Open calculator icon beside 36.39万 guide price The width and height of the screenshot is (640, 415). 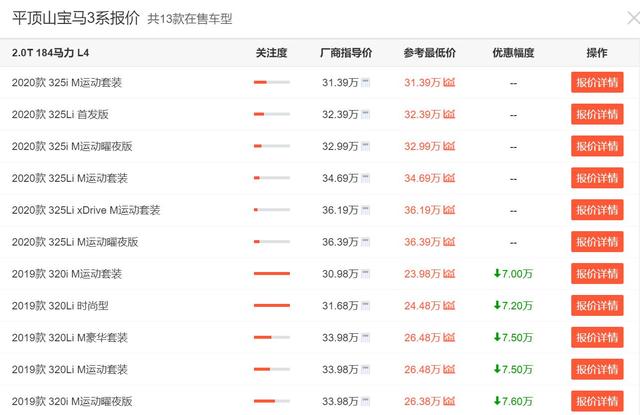365,242
